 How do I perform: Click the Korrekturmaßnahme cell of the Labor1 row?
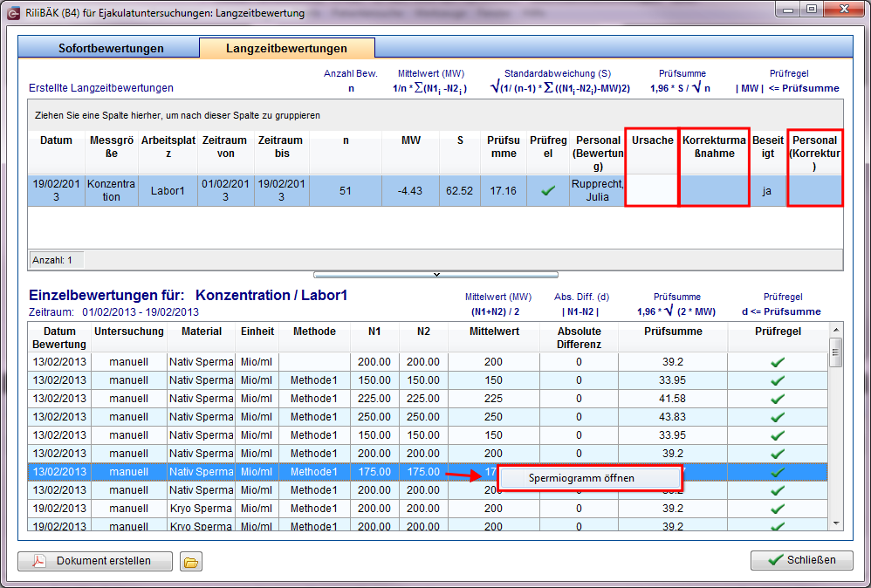715,191
